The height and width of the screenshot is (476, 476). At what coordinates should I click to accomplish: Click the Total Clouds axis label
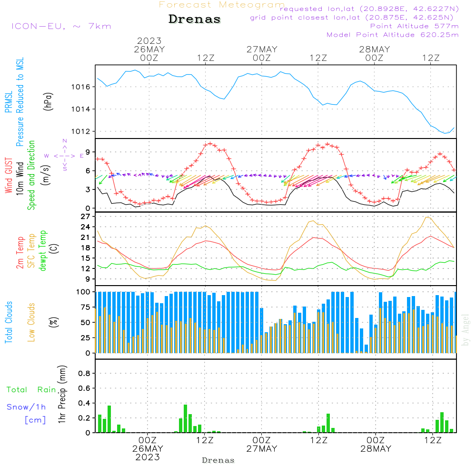9,322
